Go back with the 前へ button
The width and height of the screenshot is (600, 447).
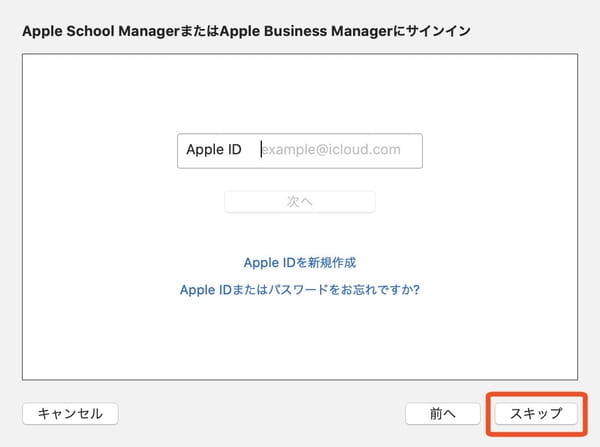coord(443,413)
